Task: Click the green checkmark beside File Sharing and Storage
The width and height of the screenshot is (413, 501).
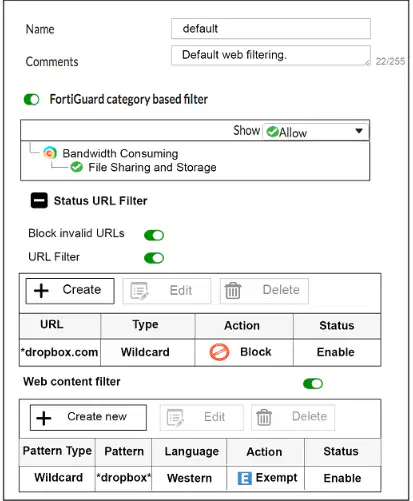Action: point(77,167)
